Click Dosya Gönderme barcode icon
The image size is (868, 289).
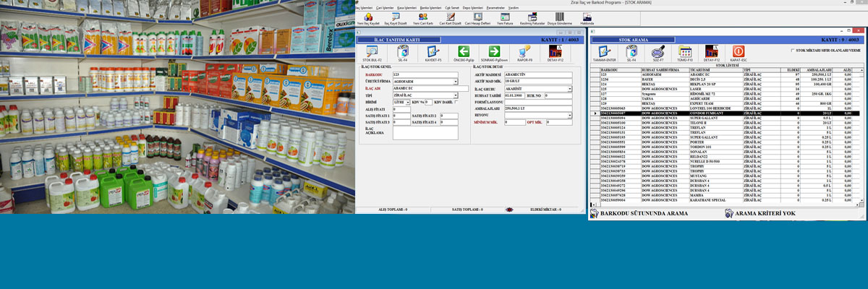(x=559, y=17)
